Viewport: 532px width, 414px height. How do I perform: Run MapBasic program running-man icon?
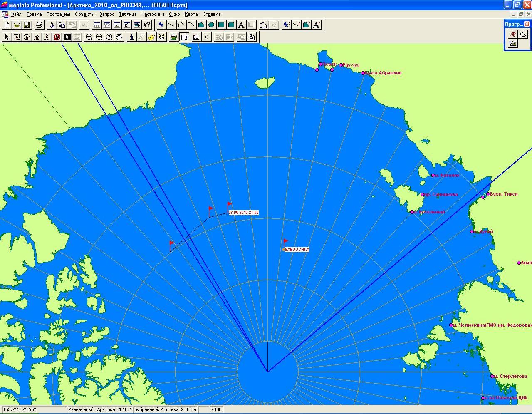pos(513,34)
